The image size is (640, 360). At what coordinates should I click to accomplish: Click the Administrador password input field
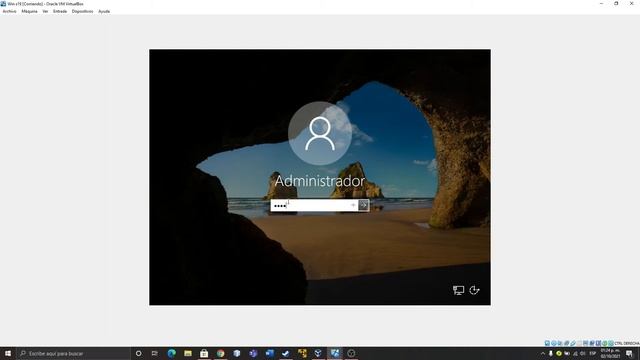point(314,205)
